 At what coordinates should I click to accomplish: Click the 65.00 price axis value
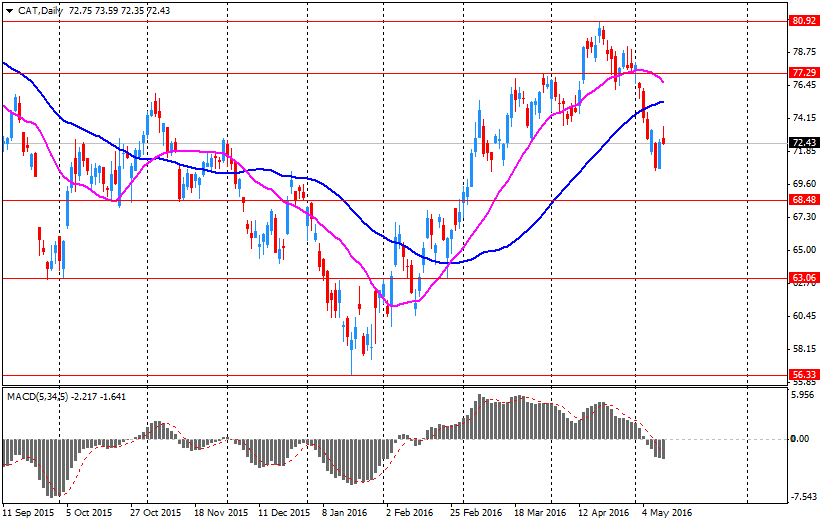804,249
